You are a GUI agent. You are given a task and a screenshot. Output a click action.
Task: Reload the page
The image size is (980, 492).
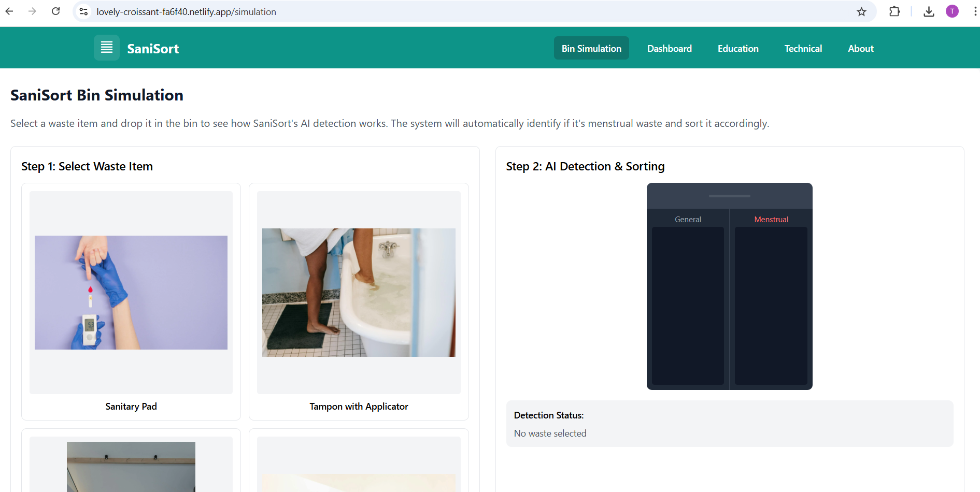[x=56, y=11]
